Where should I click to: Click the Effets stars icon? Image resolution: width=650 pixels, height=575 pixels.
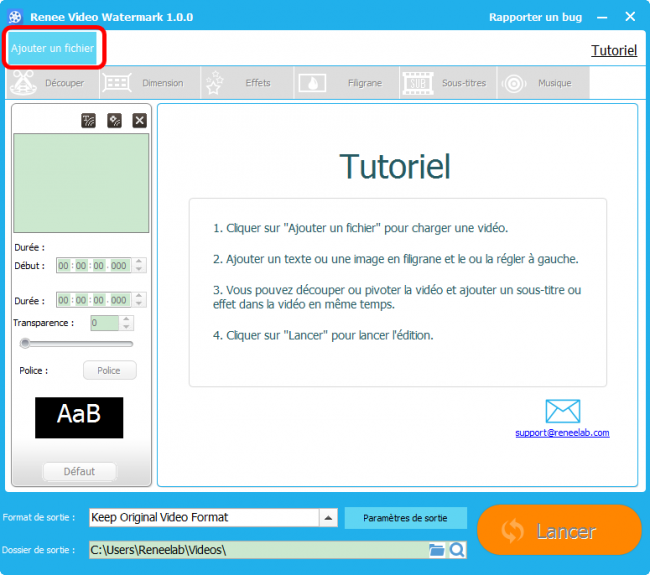click(x=214, y=82)
